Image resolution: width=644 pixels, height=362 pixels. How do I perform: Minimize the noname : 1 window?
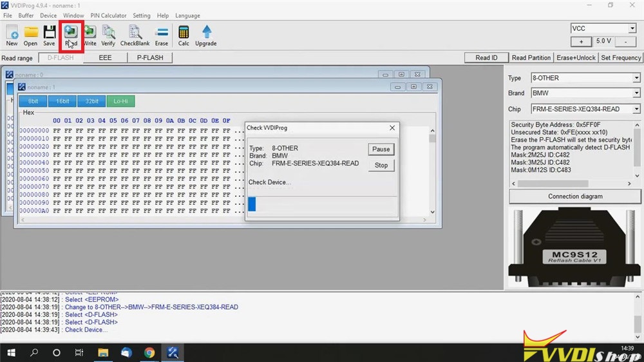pos(397,87)
